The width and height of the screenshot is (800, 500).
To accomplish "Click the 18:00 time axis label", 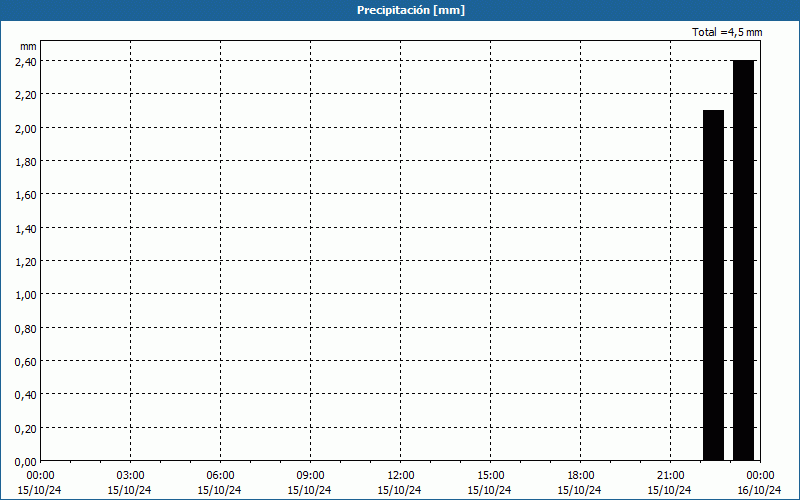I will 580,476.
